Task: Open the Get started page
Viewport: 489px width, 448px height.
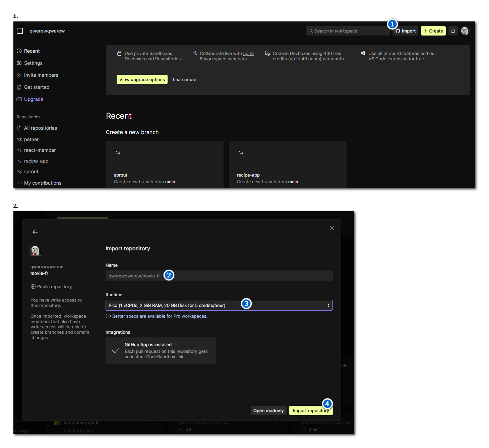Action: pos(37,87)
